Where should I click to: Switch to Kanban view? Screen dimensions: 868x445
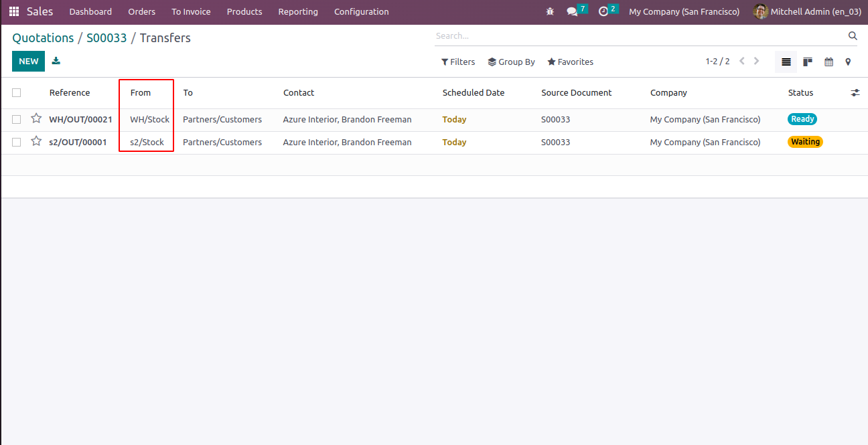click(808, 62)
